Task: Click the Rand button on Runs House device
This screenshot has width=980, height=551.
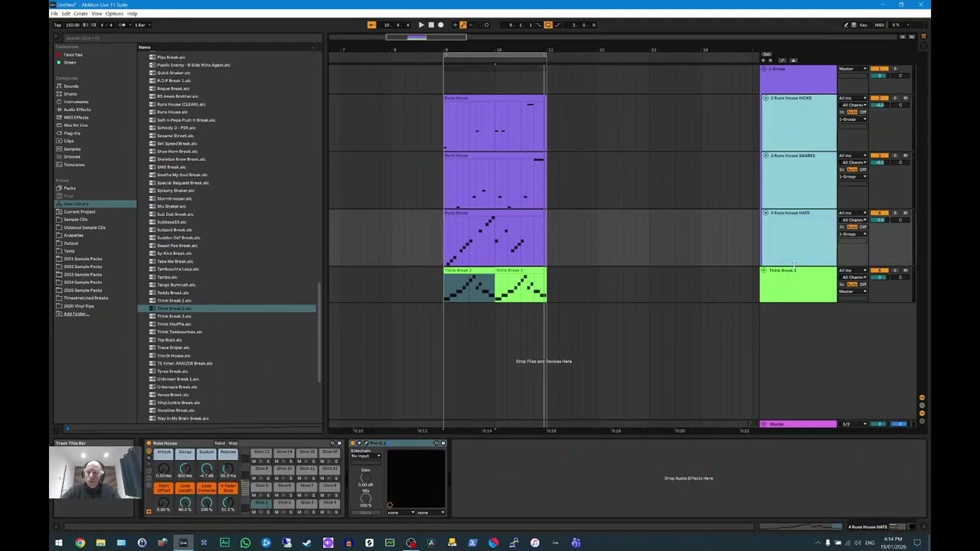Action: 220,443
